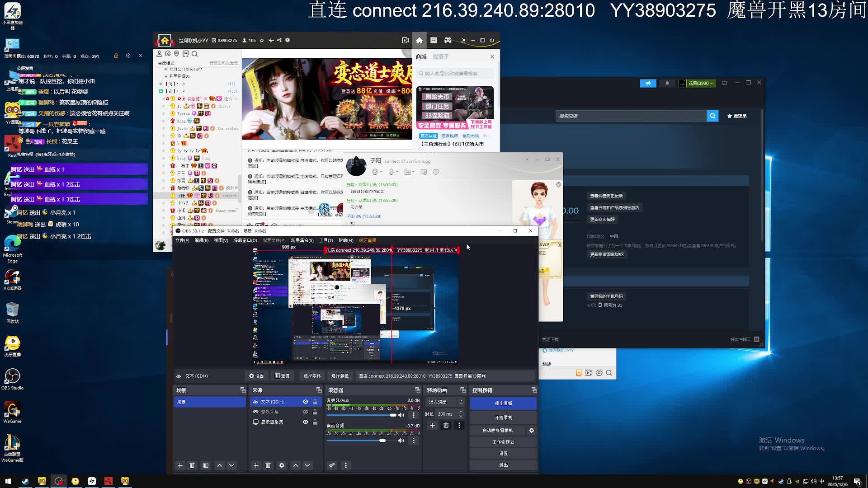Open the YY home icon tab

click(x=420, y=41)
